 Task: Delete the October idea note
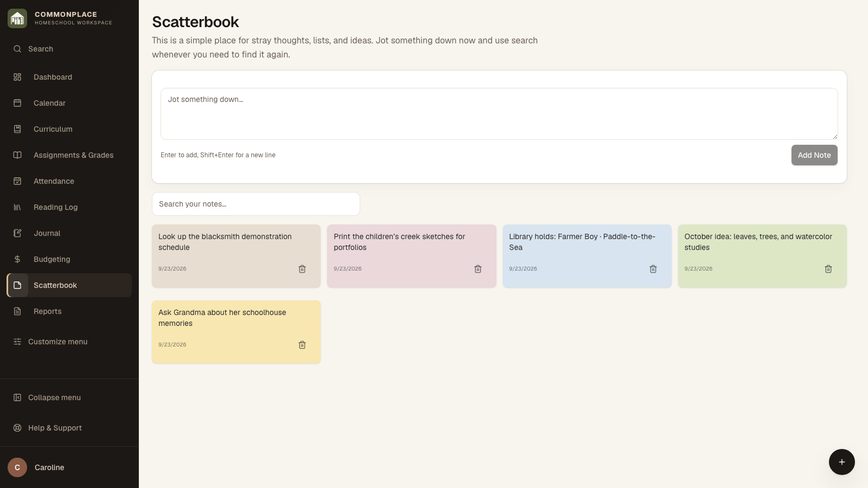point(828,269)
